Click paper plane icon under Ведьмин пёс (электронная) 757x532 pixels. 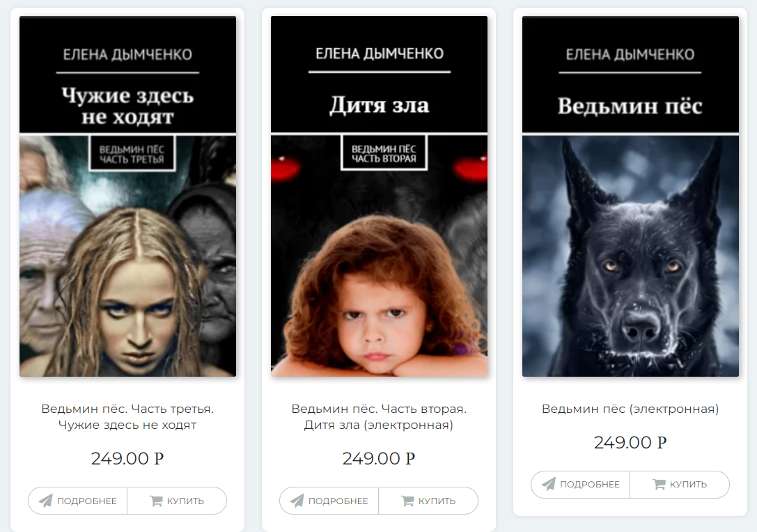(549, 484)
